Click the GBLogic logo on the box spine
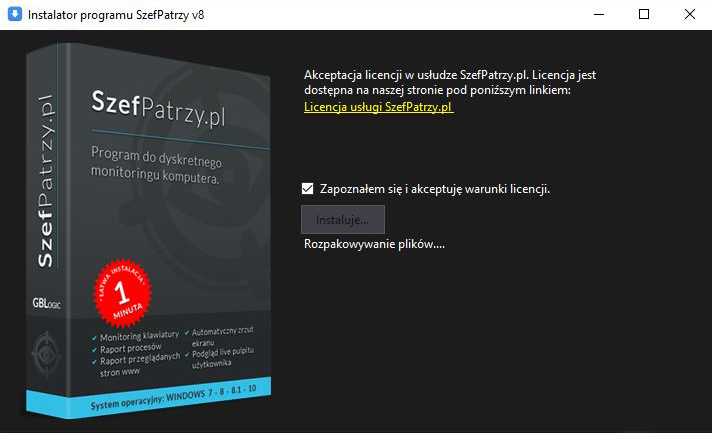 pyautogui.click(x=46, y=303)
